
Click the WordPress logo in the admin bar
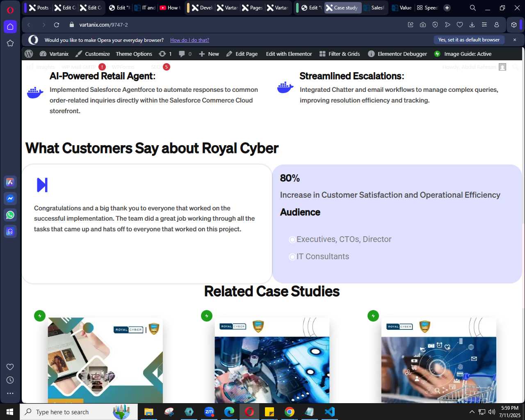[29, 54]
